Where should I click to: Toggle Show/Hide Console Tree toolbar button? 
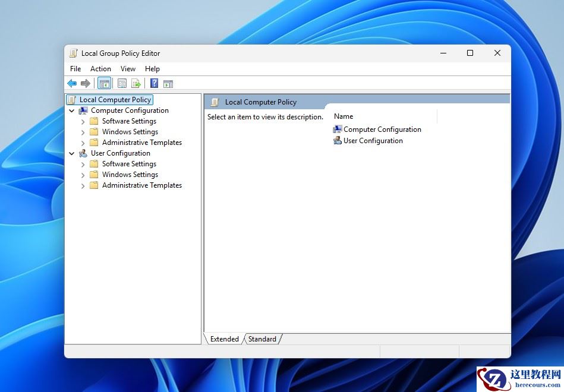pyautogui.click(x=104, y=84)
